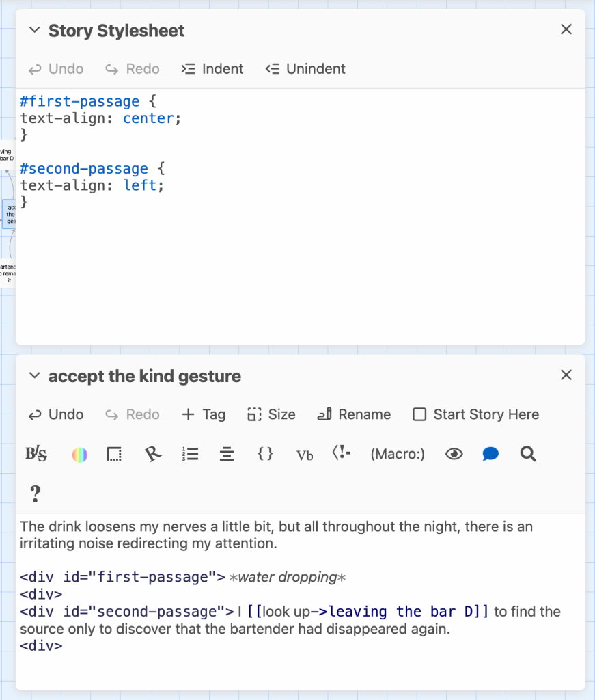The width and height of the screenshot is (595, 700).
Task: Click the Vb verbatim icon
Action: pyautogui.click(x=305, y=455)
